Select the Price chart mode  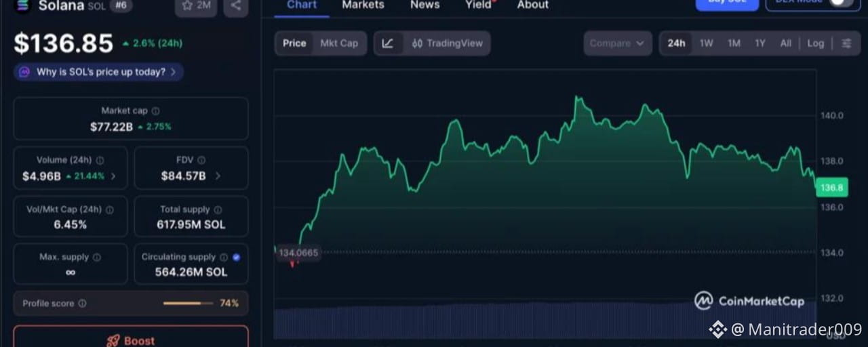(294, 43)
